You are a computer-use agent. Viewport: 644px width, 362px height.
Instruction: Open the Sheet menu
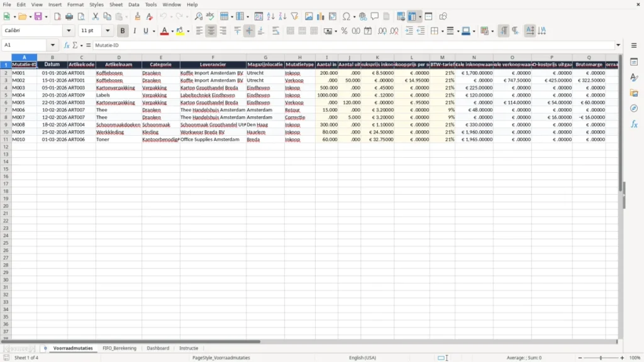click(116, 4)
